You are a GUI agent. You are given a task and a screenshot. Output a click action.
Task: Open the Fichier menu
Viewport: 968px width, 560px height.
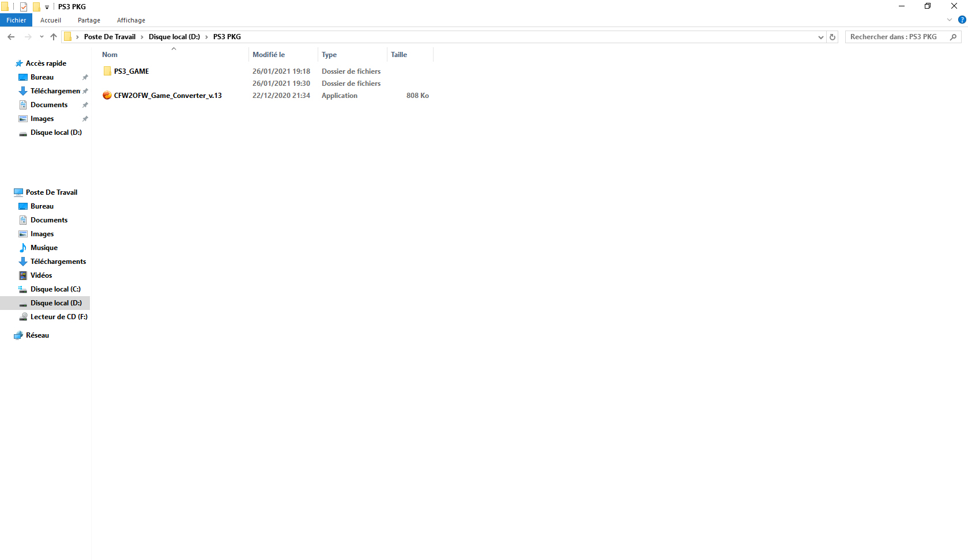16,20
